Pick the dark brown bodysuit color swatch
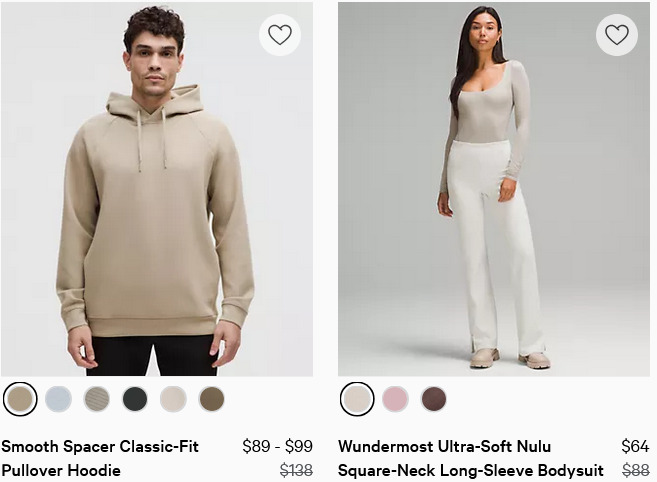The height and width of the screenshot is (482, 657). coord(434,399)
